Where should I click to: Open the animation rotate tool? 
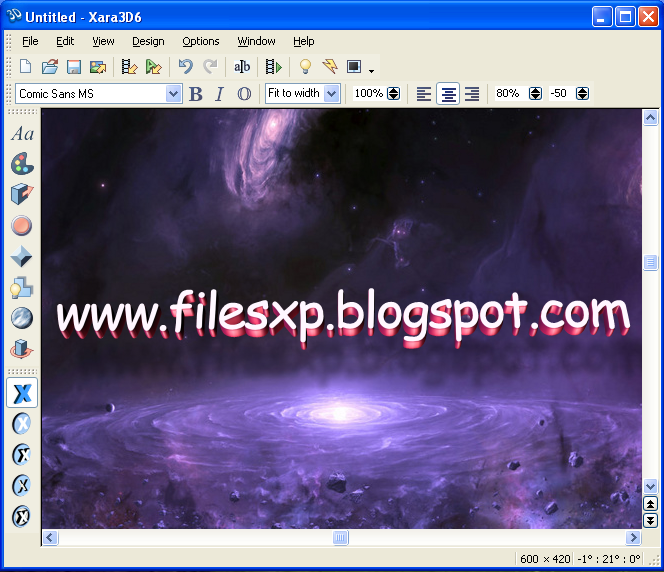tap(22, 349)
